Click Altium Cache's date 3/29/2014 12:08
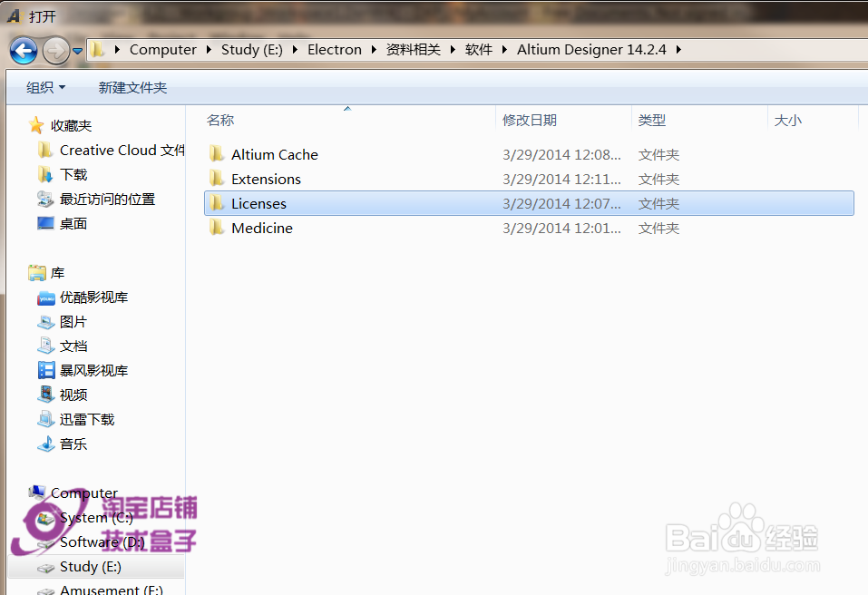 pos(561,154)
